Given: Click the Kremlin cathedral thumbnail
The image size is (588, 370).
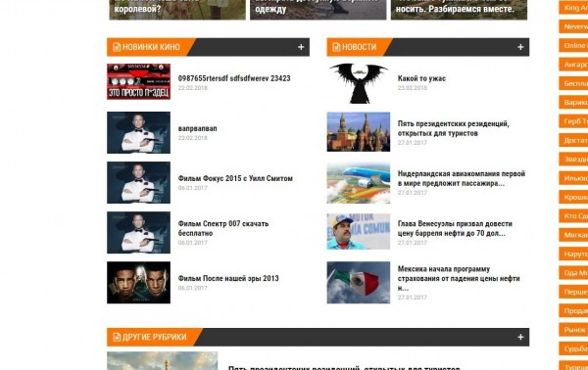Looking at the screenshot, I should pos(359,132).
